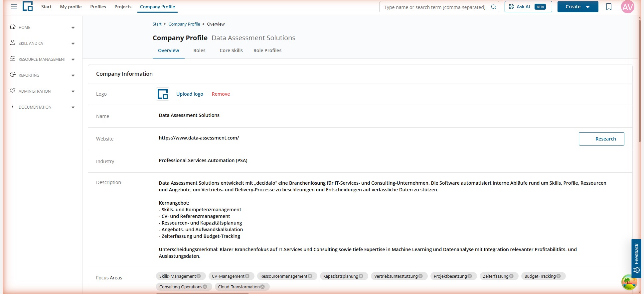Remove the Zeiterfassung tag
This screenshot has width=644, height=294.
coord(511,276)
